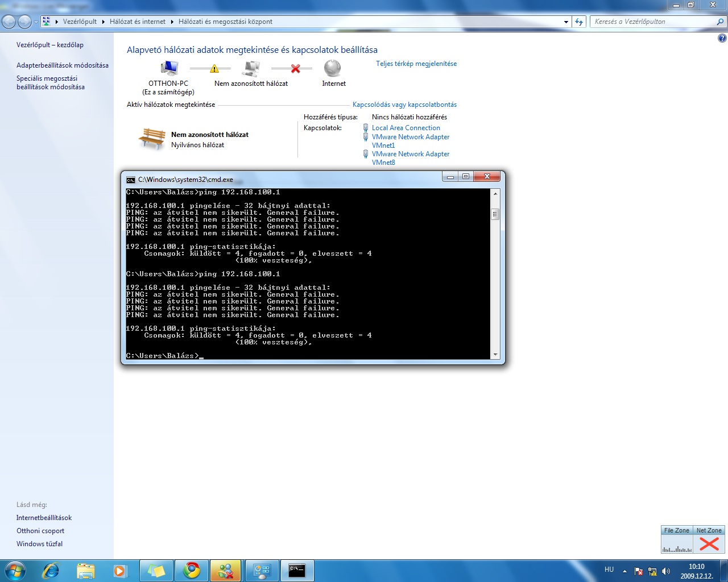Expand the arrow after Vezérlőpult breadcrumb
This screenshot has width=728, height=582.
pos(104,22)
